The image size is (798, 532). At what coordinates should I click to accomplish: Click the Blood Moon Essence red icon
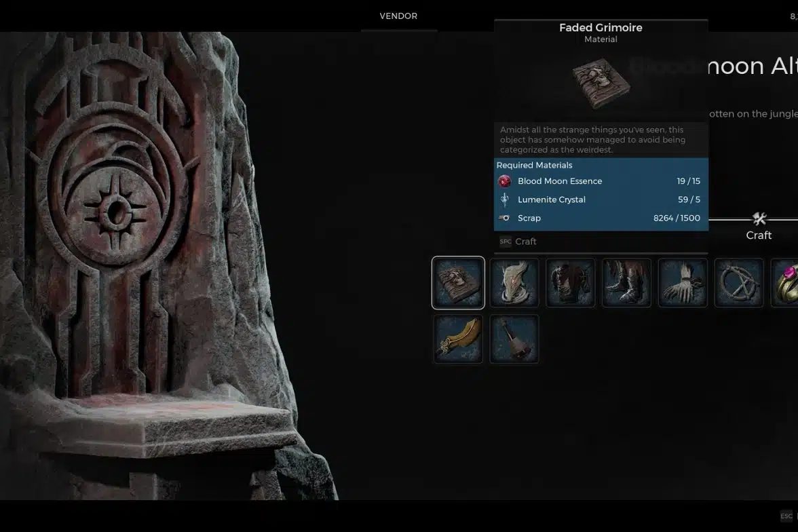tap(504, 181)
